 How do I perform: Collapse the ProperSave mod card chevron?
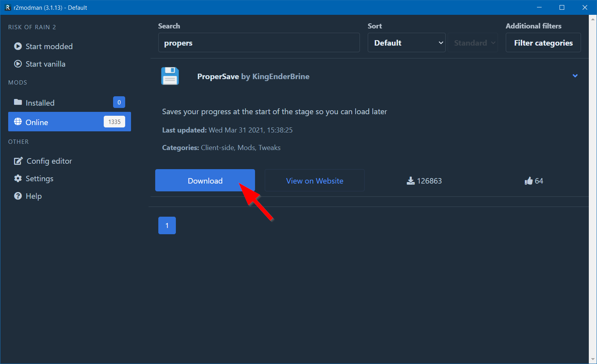point(575,76)
